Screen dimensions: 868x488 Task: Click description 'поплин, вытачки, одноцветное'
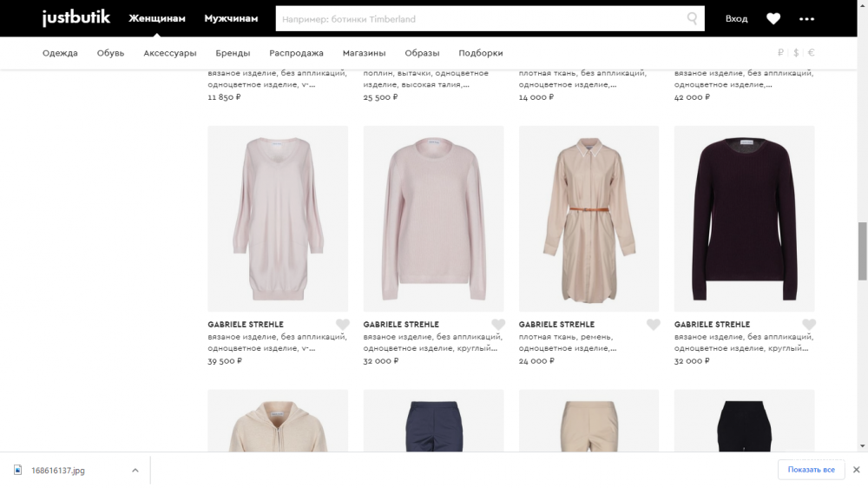[x=425, y=73]
